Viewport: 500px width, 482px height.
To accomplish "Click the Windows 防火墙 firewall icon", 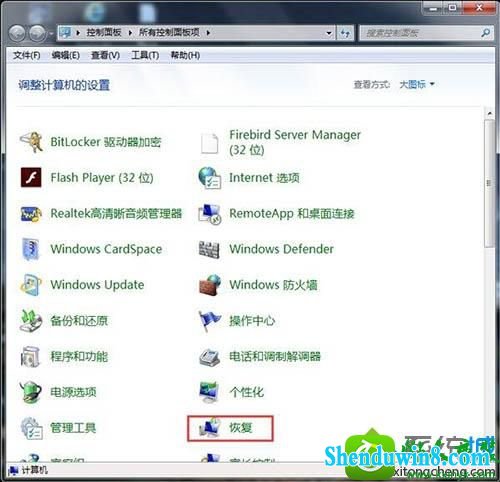I will (210, 285).
